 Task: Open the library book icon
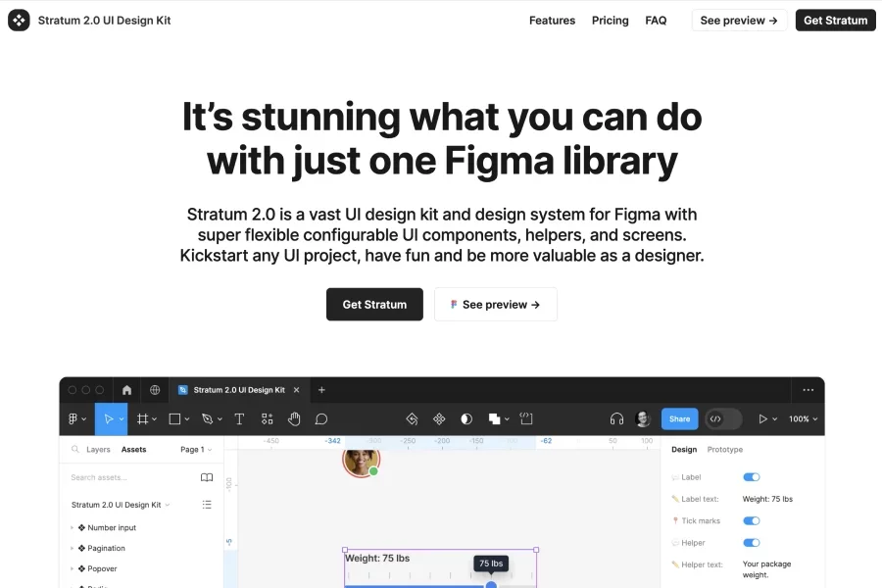pyautogui.click(x=207, y=477)
